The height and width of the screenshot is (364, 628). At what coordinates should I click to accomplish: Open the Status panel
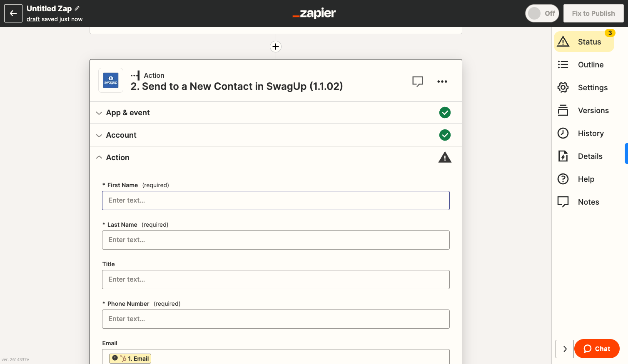(584, 42)
